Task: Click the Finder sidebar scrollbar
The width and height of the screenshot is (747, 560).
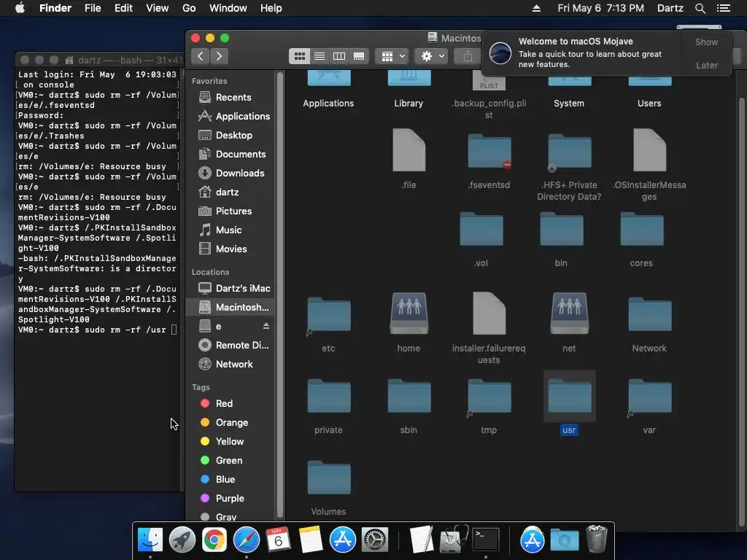Action: [x=280, y=295]
